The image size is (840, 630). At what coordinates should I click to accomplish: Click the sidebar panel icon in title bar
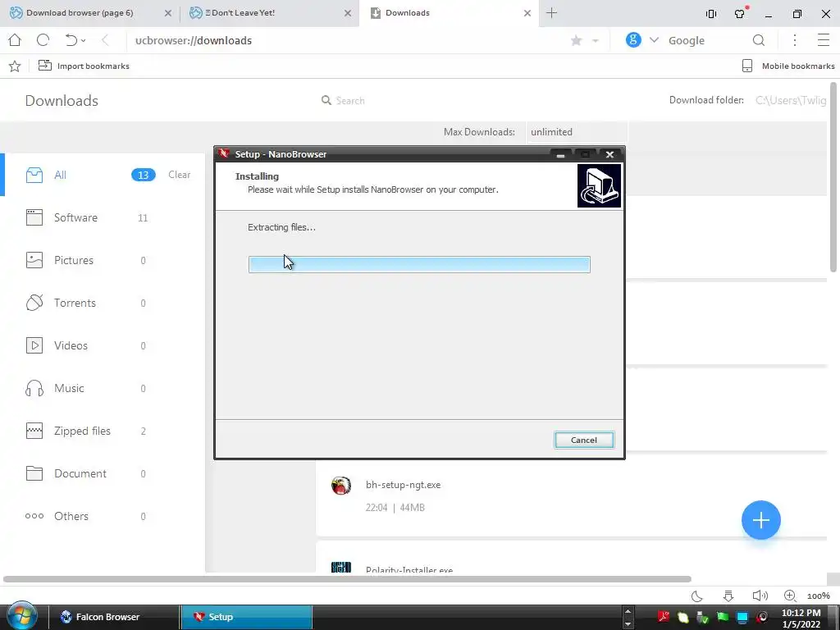[711, 14]
